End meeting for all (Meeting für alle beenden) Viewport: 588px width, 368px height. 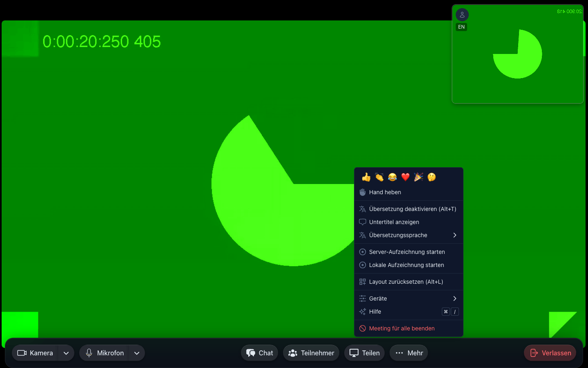409,328
